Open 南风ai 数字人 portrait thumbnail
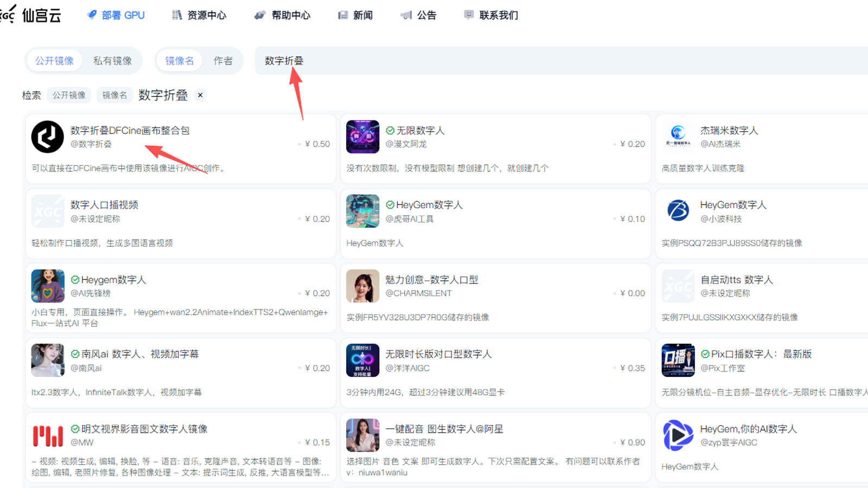The image size is (868, 488). [48, 360]
